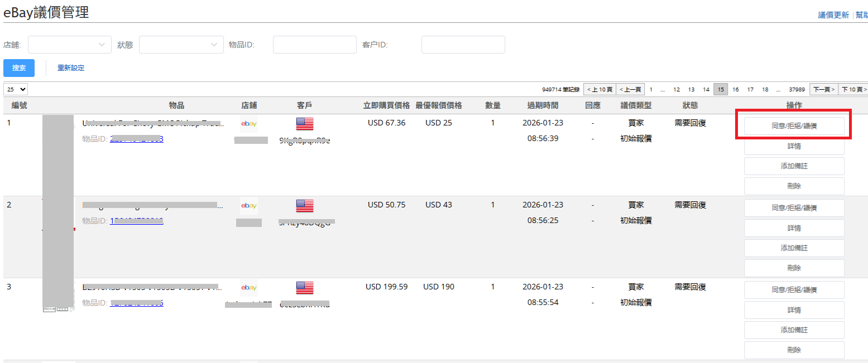Click 同意/拒絕/議價 for row 1
Viewport: 868px width, 363px height.
coord(794,126)
